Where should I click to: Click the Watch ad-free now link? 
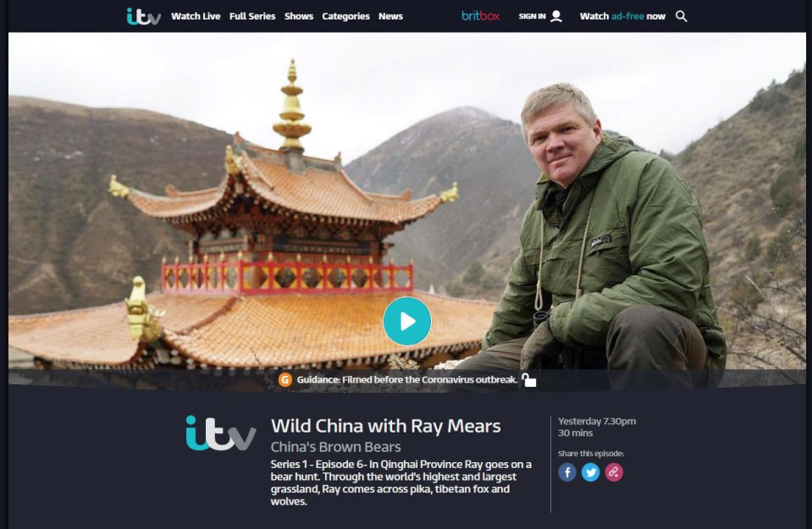coord(622,17)
